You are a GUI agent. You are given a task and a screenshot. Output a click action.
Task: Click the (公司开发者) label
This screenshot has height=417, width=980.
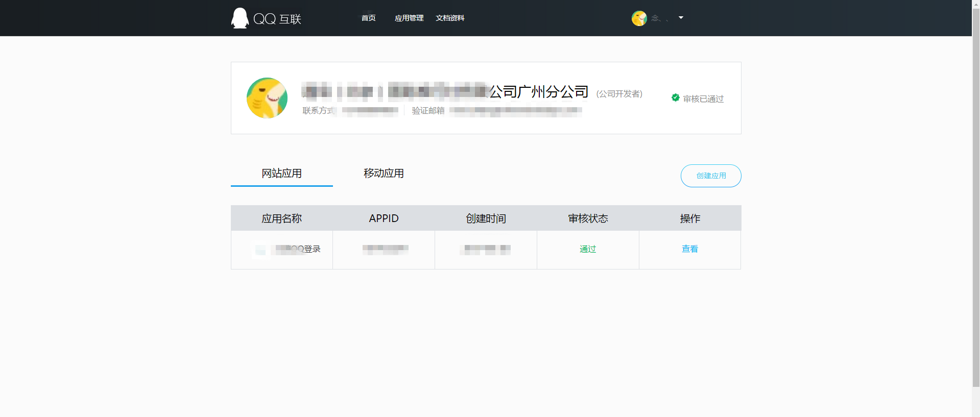[619, 94]
